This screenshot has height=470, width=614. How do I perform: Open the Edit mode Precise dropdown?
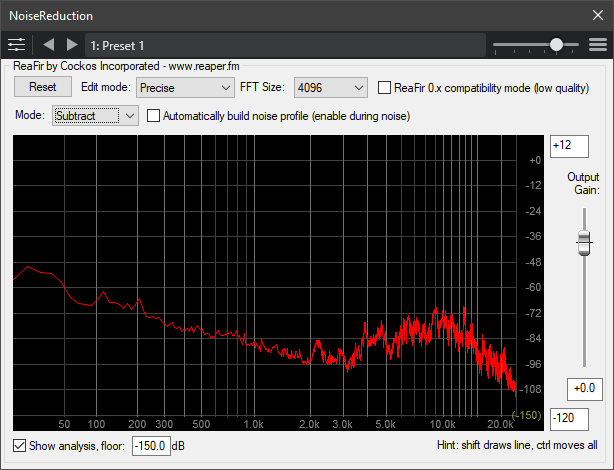click(x=185, y=87)
